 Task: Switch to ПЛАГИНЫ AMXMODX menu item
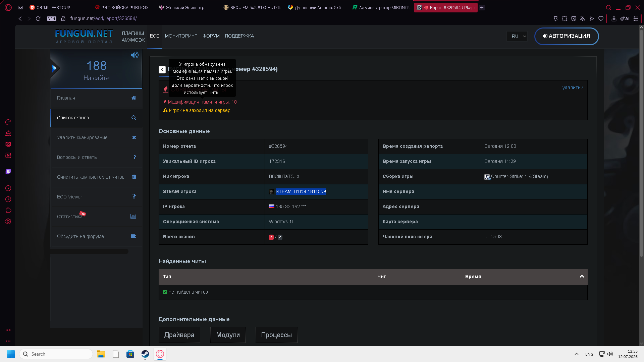133,37
